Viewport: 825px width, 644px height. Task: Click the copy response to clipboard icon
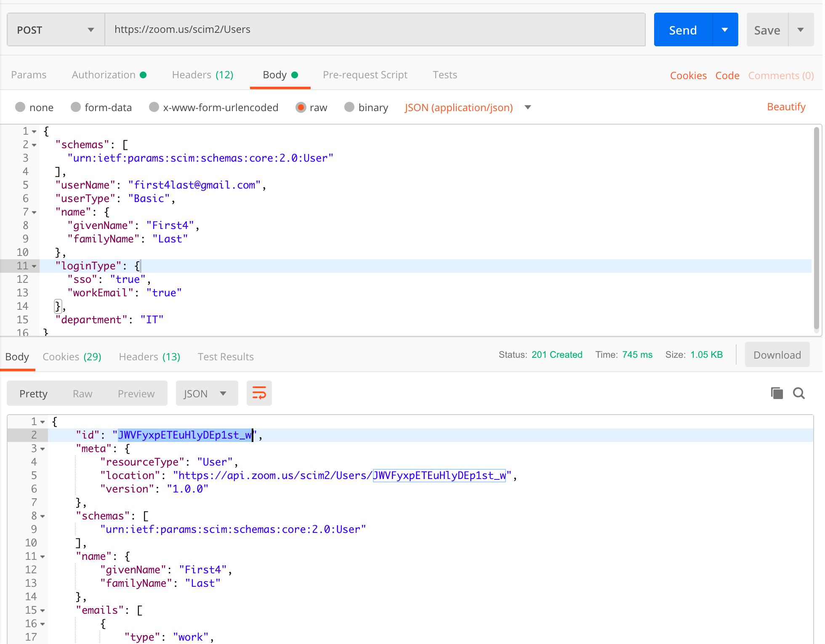point(777,393)
